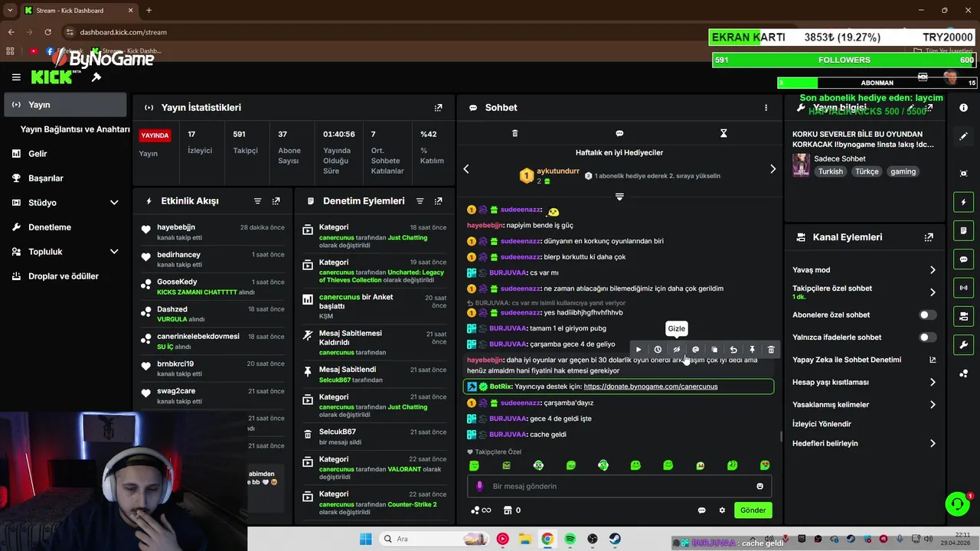The width and height of the screenshot is (980, 551).
Task: Toggle Abonelere özel sohbet switch
Action: [x=927, y=315]
